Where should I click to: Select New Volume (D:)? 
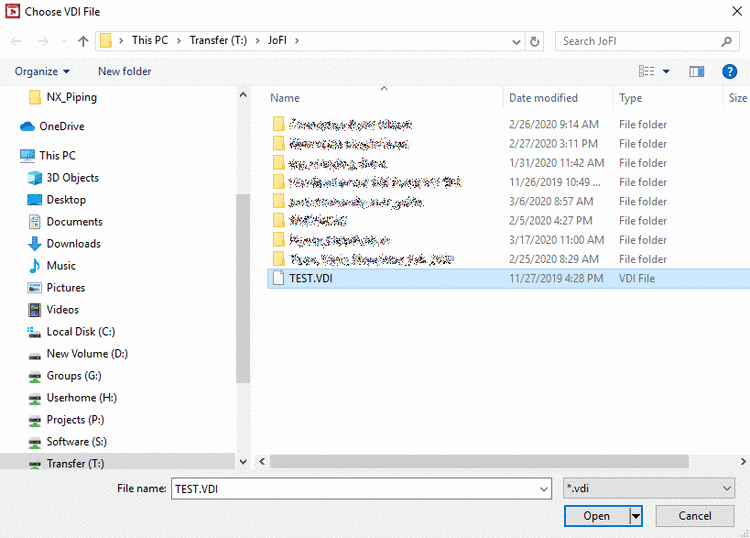[x=77, y=353]
